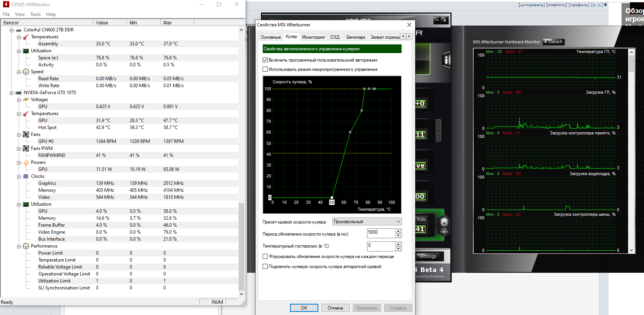Open the File menu in HWMonitor
644x315 pixels.
(x=6, y=14)
